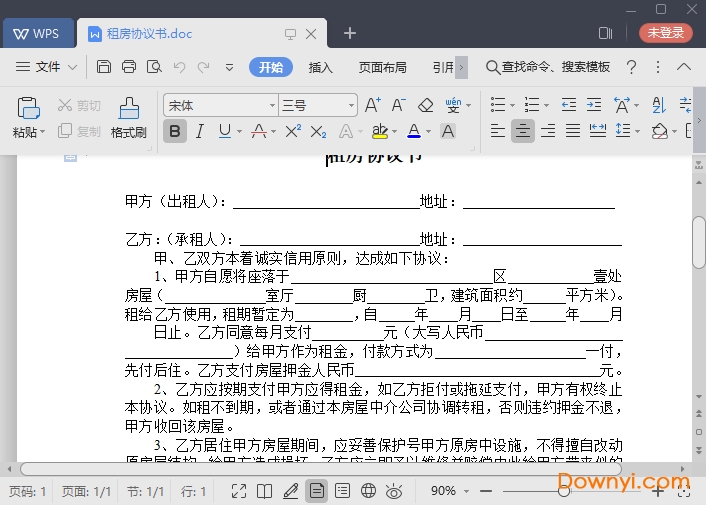This screenshot has height=505, width=706.
Task: Click the writing mode pen icon
Action: (x=290, y=491)
